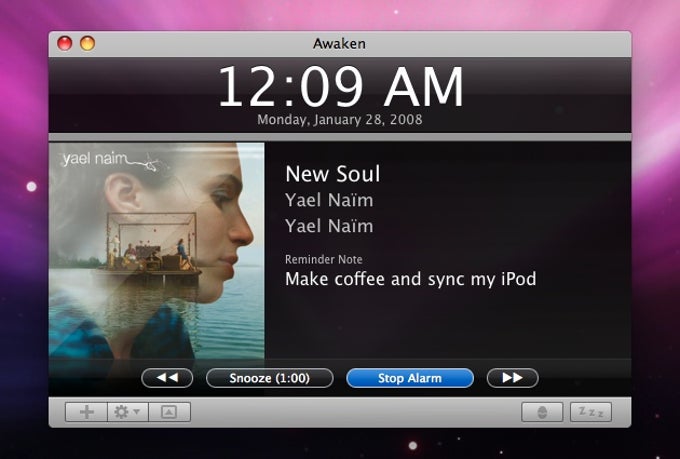
Task: Click the display toggle icon in bottom toolbar
Action: point(169,412)
